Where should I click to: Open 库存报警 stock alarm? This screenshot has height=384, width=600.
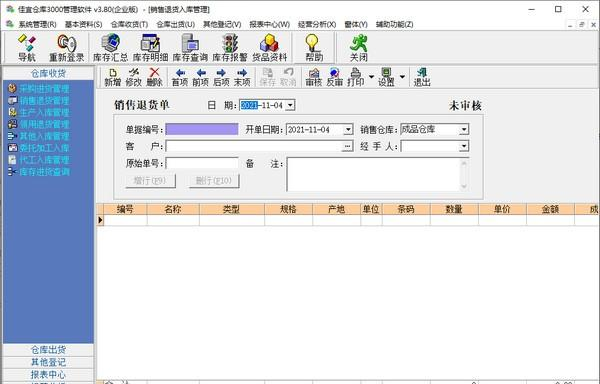tap(230, 48)
